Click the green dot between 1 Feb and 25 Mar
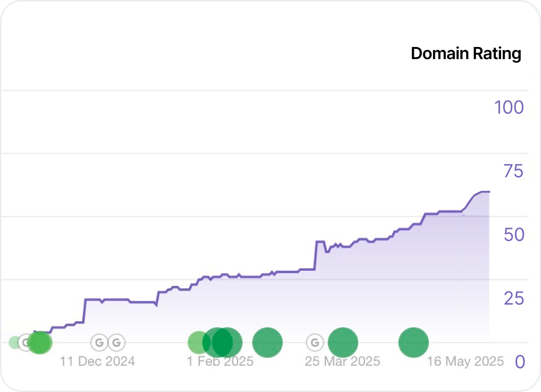541x392 pixels. coord(268,342)
